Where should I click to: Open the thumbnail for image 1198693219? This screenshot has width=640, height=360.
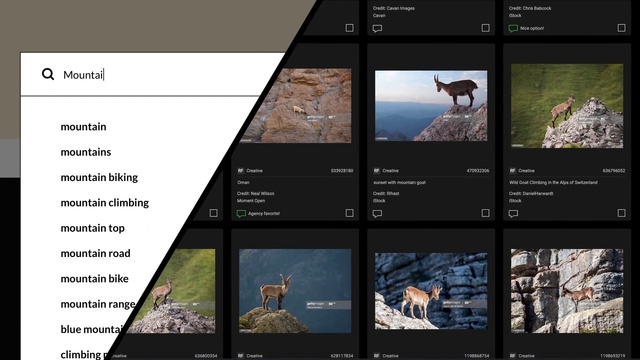click(567, 291)
